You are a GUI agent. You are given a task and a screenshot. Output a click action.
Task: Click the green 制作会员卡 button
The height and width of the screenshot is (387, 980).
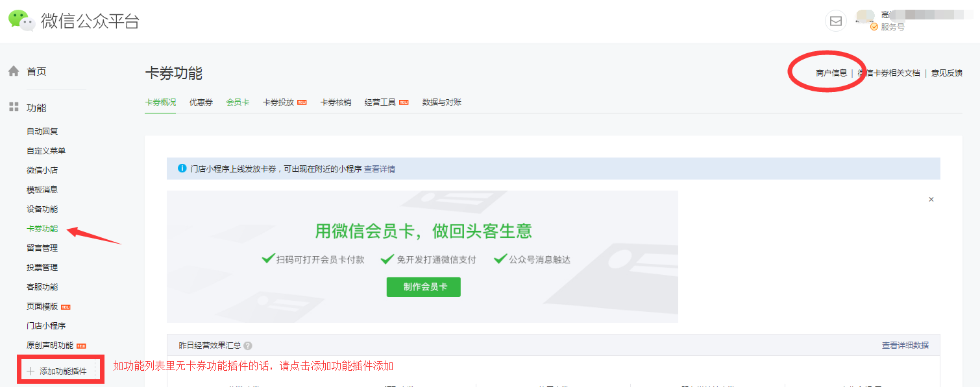coord(423,287)
